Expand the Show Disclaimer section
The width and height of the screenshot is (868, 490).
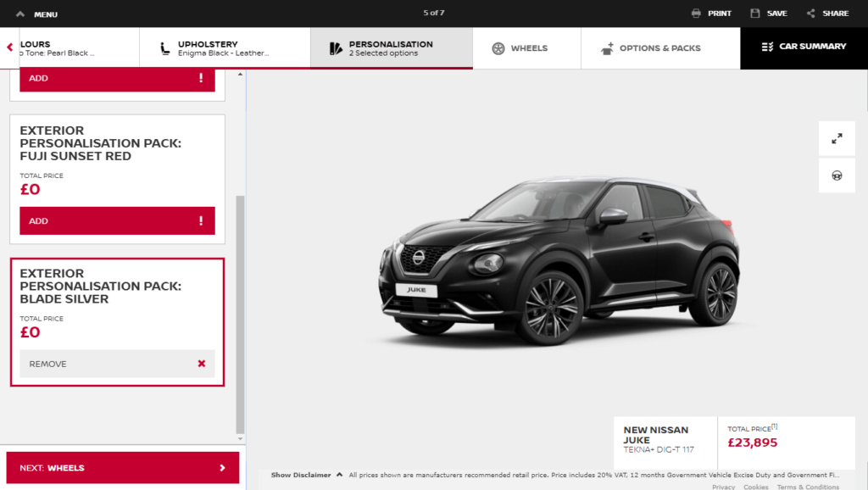click(307, 475)
